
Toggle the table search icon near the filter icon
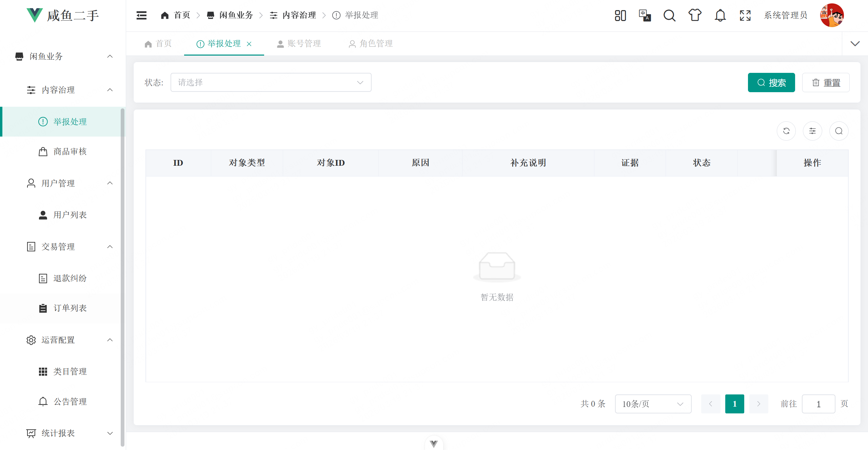839,131
